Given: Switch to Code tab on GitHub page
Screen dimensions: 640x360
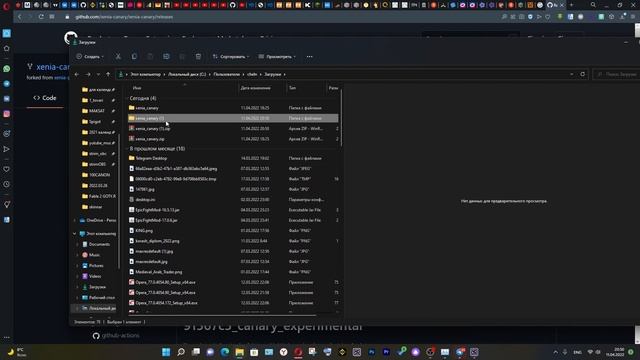Looking at the screenshot, I should click(x=45, y=98).
